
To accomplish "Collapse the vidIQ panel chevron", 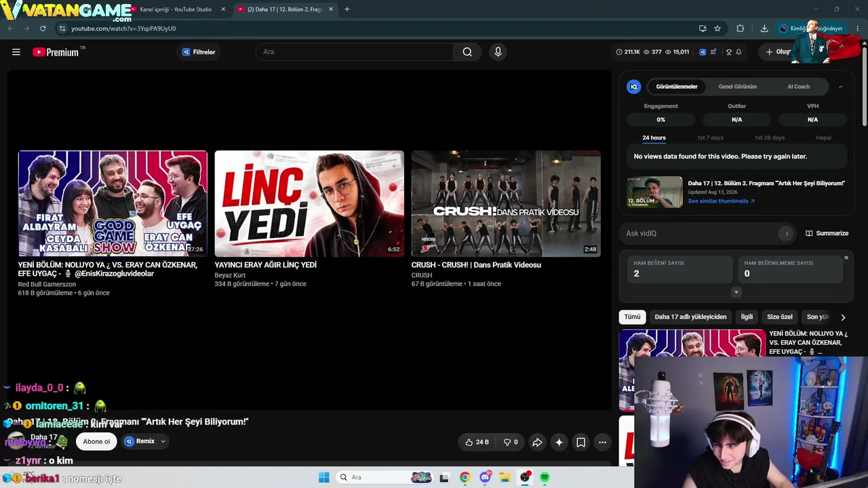I will (841, 87).
